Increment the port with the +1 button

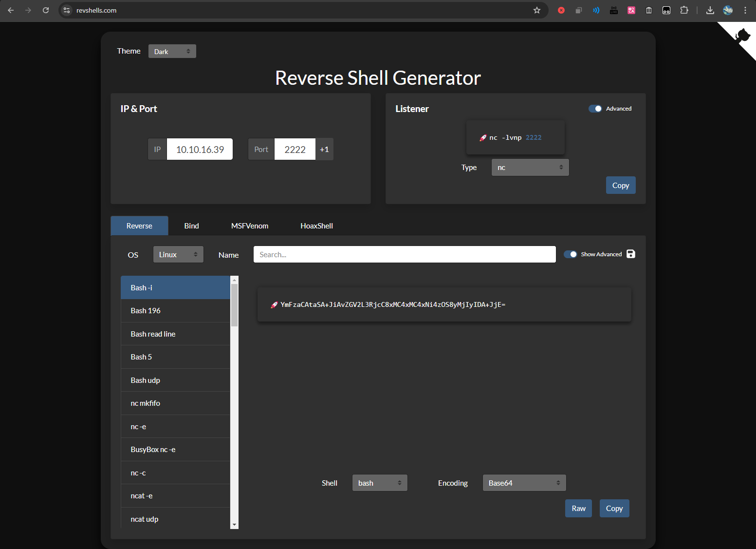click(x=324, y=149)
